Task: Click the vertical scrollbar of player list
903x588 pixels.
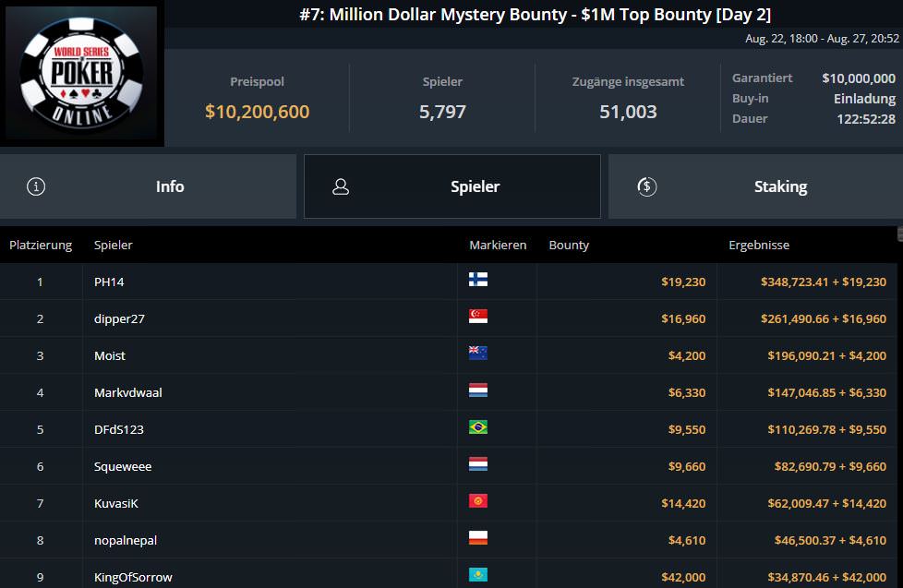Action: (x=899, y=406)
